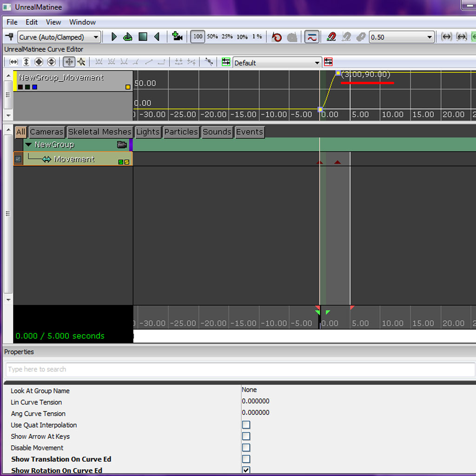
Task: Set playback speed to 50%
Action: [212, 37]
